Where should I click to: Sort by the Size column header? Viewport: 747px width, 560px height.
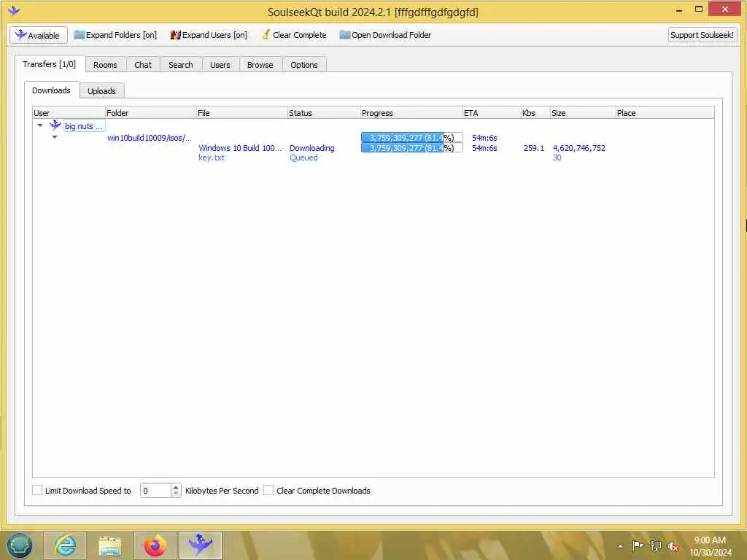point(583,113)
